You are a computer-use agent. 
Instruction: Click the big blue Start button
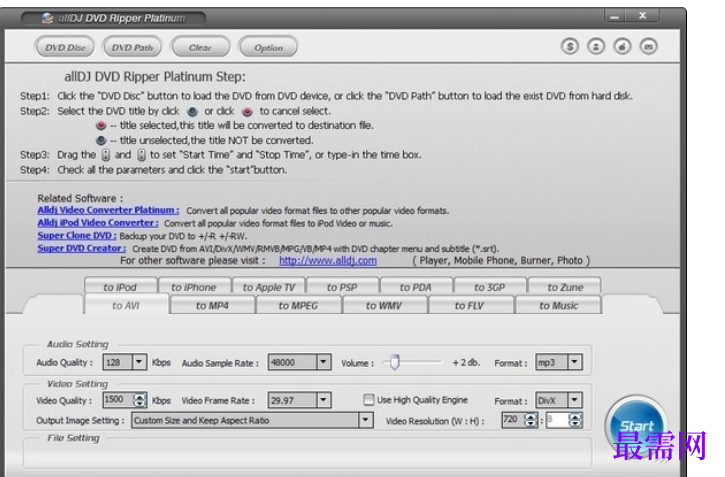coord(637,426)
